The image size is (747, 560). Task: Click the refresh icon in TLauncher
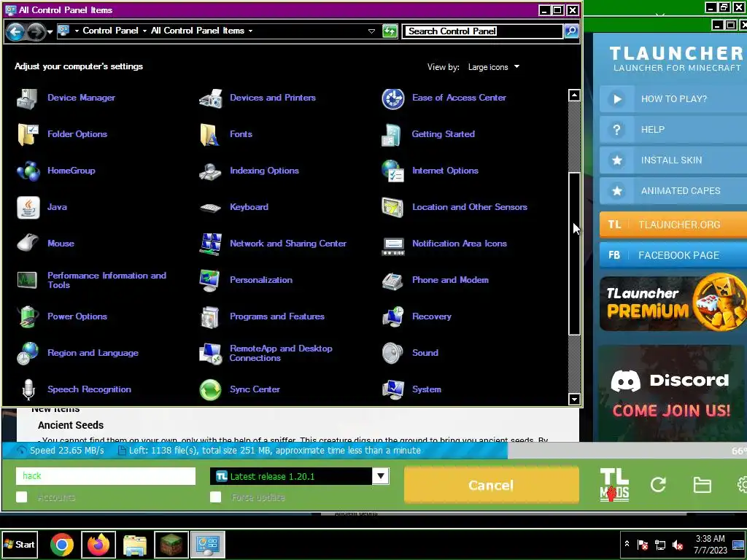pyautogui.click(x=658, y=485)
